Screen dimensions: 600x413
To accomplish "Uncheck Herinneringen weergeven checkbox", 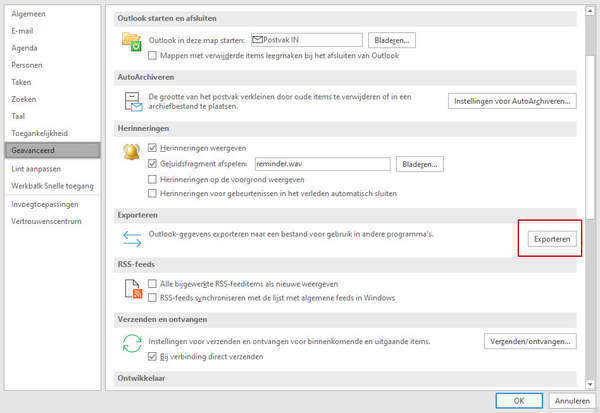I will 152,148.
